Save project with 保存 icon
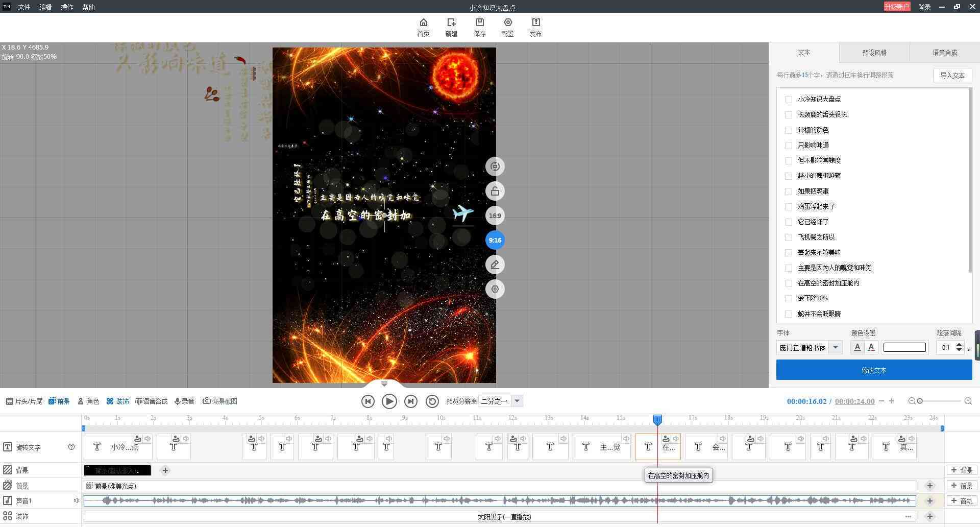 pos(479,28)
